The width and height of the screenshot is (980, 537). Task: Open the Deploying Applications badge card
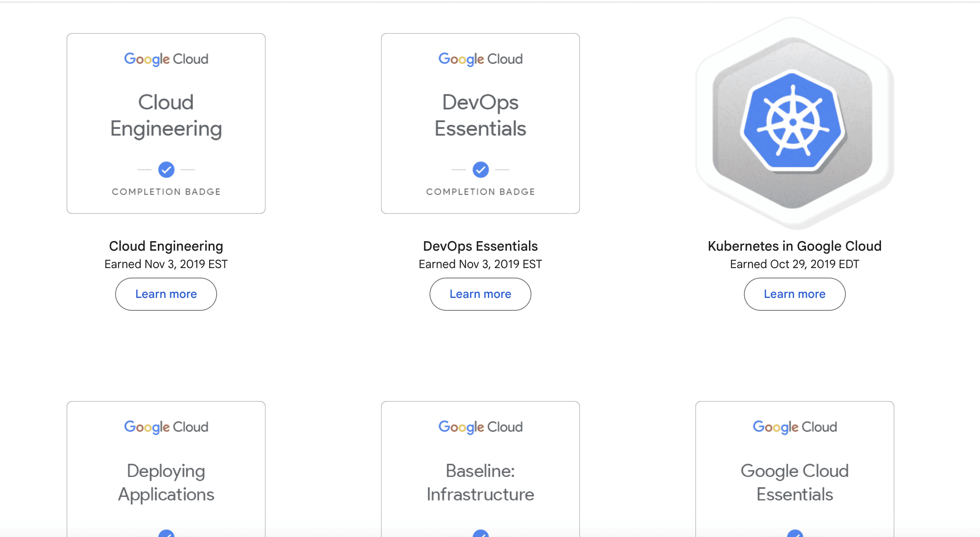(166, 469)
